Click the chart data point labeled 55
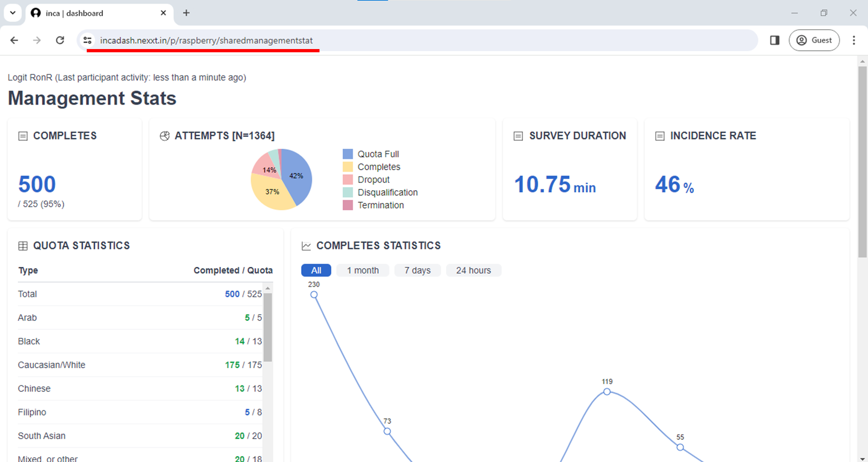This screenshot has height=462, width=868. (x=680, y=447)
